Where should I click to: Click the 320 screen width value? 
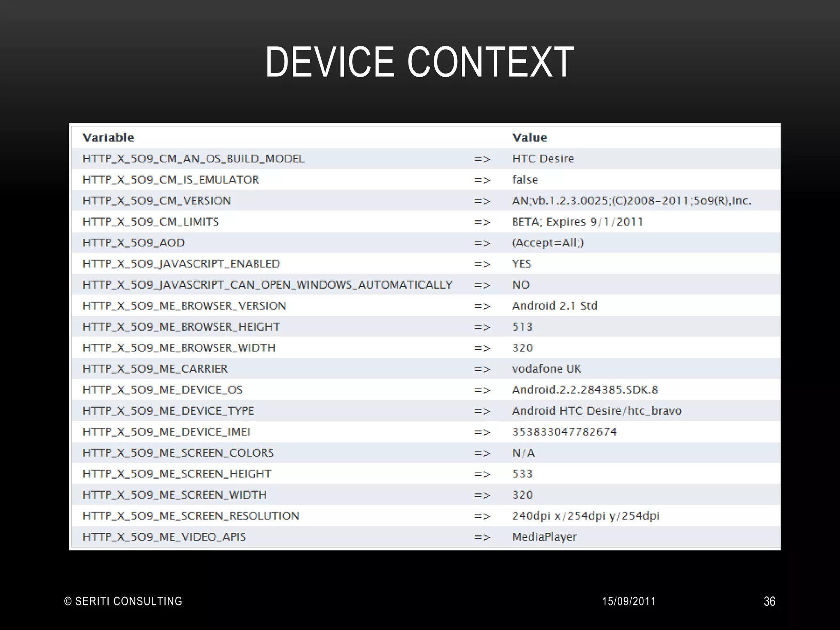tap(523, 495)
